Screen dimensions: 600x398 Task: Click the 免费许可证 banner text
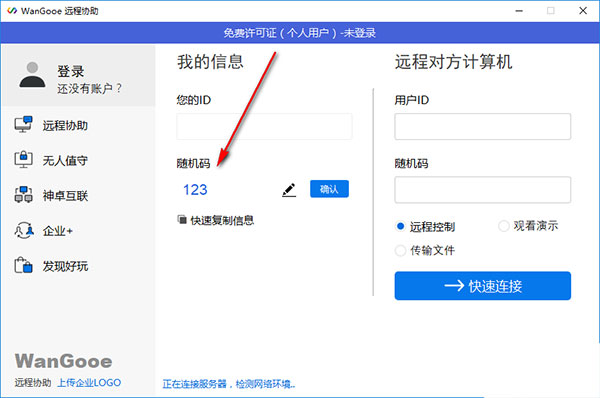click(300, 33)
